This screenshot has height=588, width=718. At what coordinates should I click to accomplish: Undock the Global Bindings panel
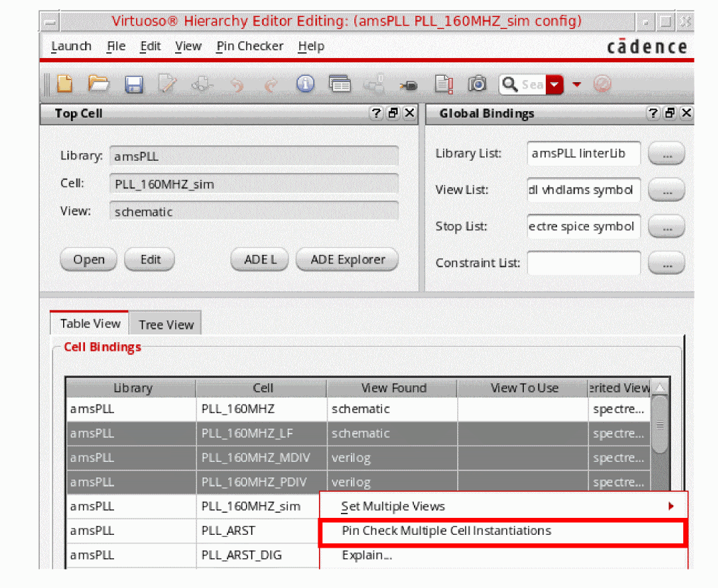[x=670, y=113]
